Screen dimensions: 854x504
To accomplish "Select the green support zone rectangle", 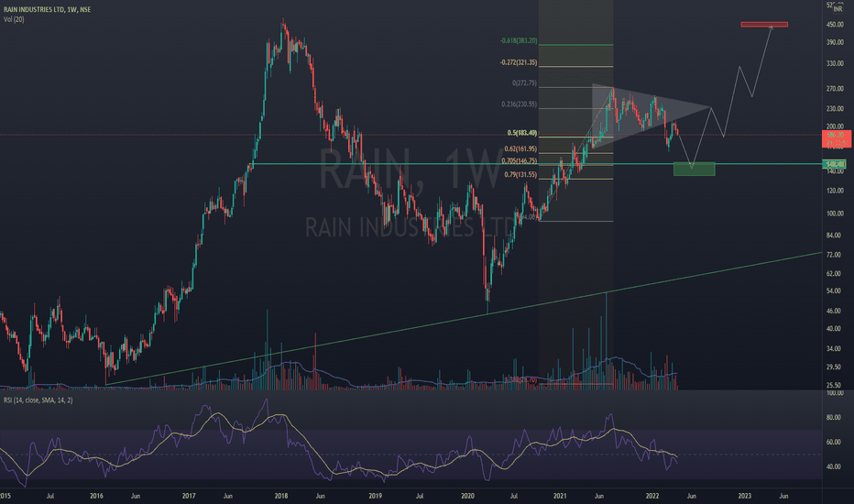I will (695, 169).
